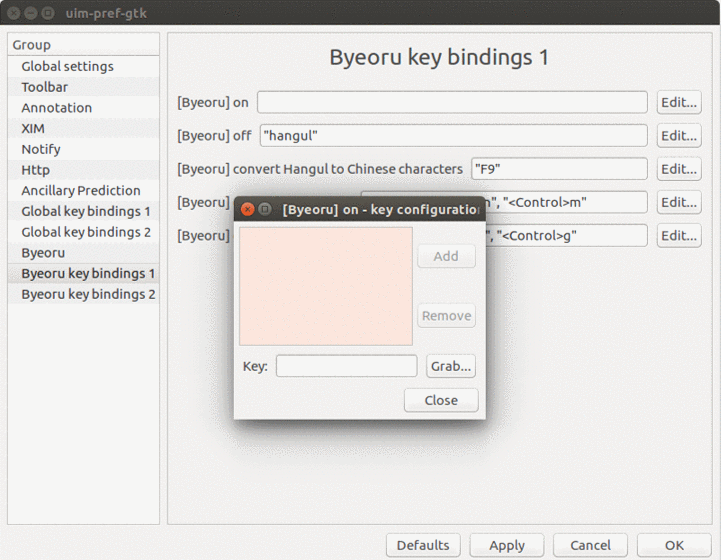Open Byeoru key bindings 2 group
Image resolution: width=721 pixels, height=560 pixels.
click(88, 294)
